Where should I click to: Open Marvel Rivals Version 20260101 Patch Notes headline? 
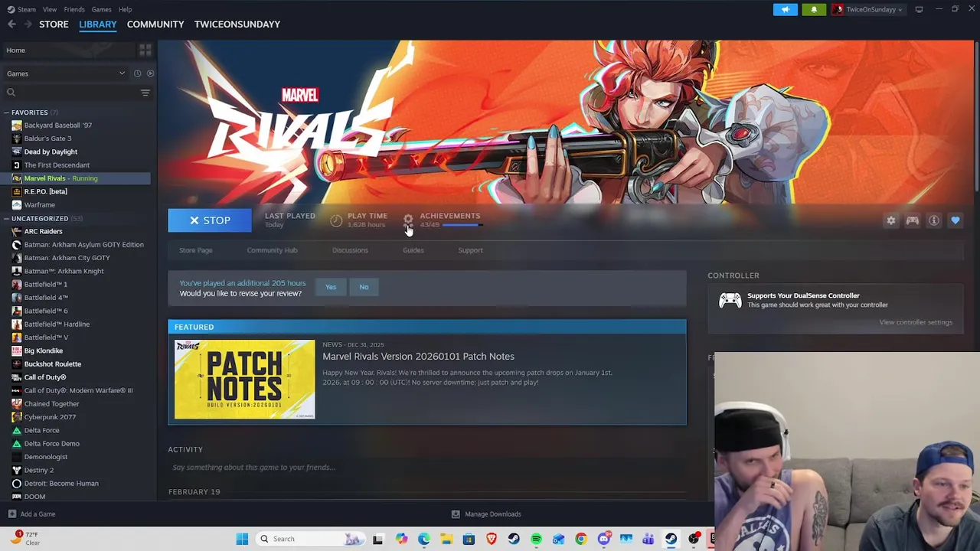(x=418, y=357)
